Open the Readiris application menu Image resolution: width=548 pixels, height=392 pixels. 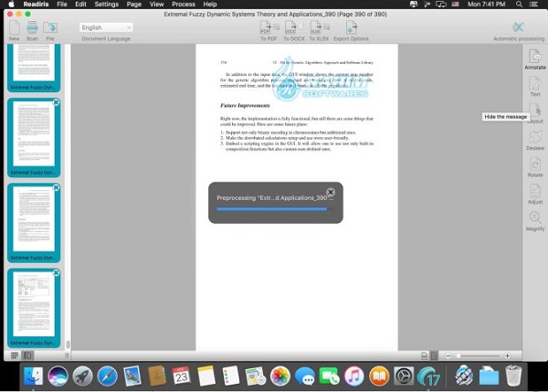pos(36,5)
